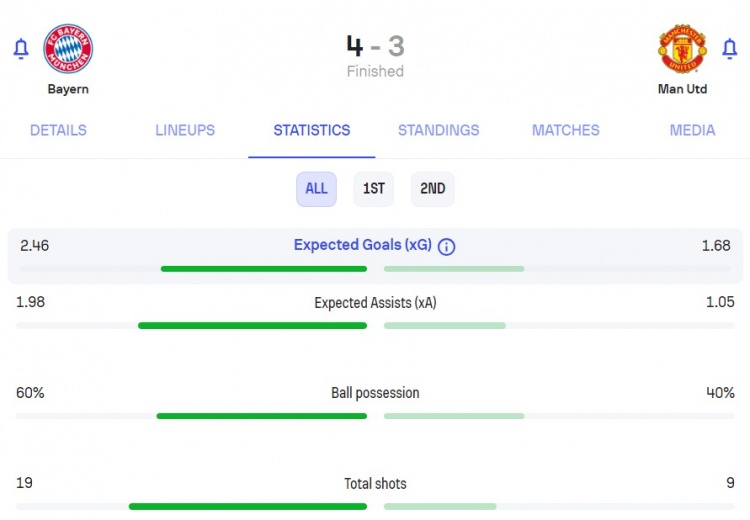The height and width of the screenshot is (520, 750).
Task: Open the LINEUPS tab
Action: tap(185, 130)
